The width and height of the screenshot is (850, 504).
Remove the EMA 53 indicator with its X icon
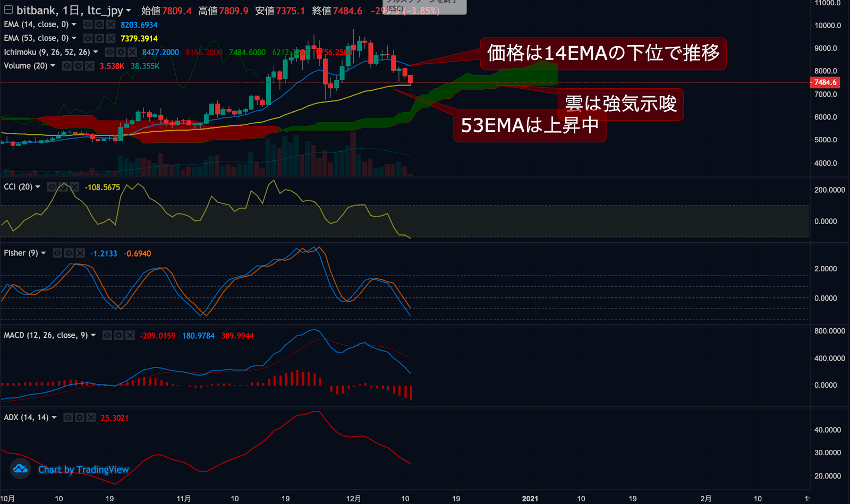(x=110, y=38)
